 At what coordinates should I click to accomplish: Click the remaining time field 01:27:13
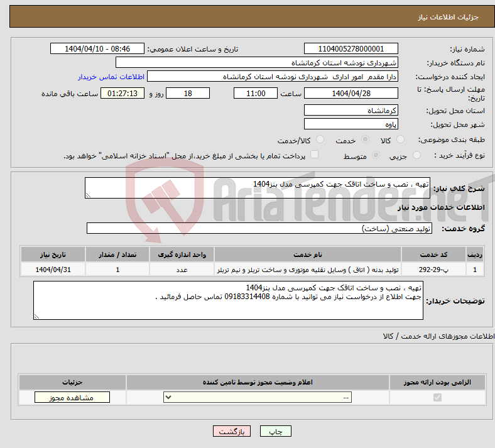tap(122, 93)
